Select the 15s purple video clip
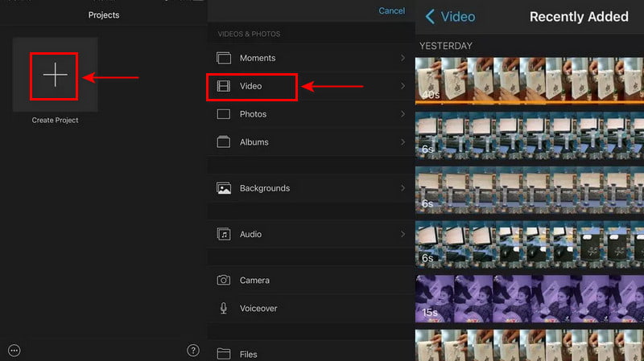This screenshot has width=644, height=361. pyautogui.click(x=530, y=298)
